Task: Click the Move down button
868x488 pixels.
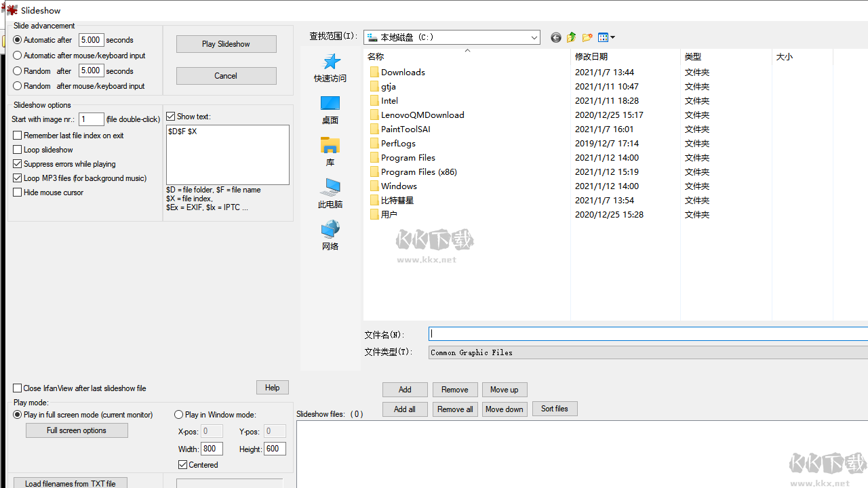Action: click(505, 409)
